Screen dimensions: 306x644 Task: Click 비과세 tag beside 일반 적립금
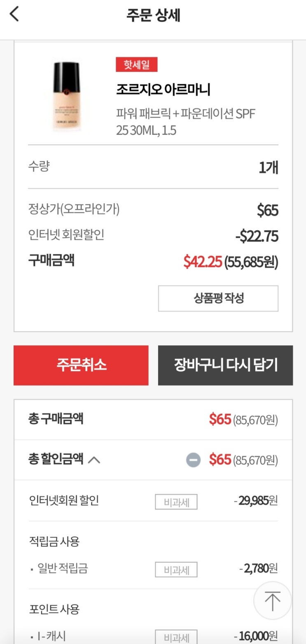coord(176,570)
